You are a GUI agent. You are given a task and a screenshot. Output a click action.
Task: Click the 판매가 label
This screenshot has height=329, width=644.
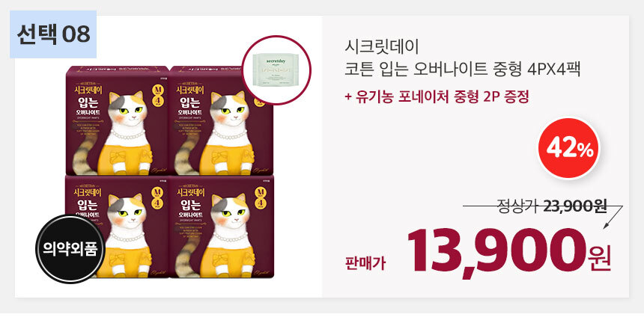point(365,263)
